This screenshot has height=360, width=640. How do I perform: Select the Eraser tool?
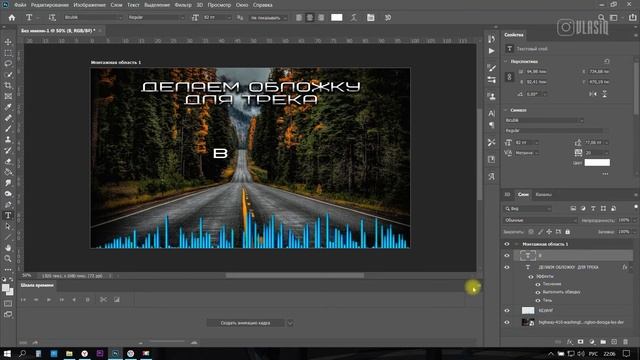coord(8,161)
